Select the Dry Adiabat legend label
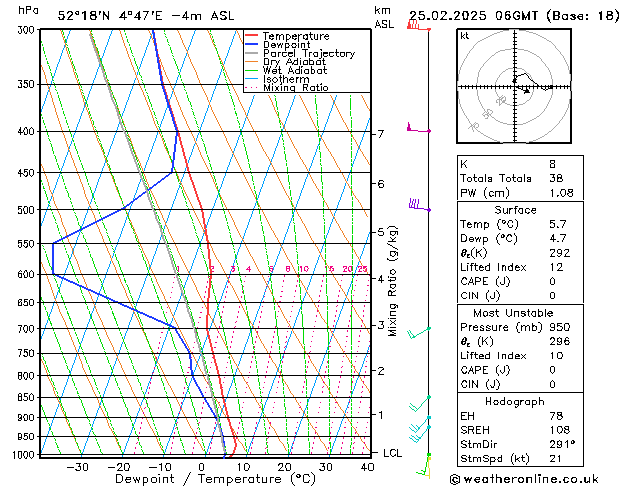629x486 pixels. 294,62
